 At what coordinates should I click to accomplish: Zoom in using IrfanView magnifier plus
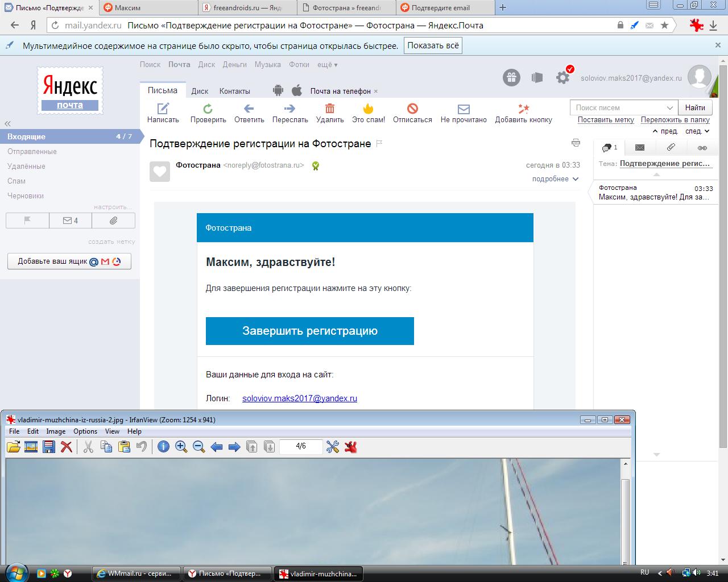point(181,447)
